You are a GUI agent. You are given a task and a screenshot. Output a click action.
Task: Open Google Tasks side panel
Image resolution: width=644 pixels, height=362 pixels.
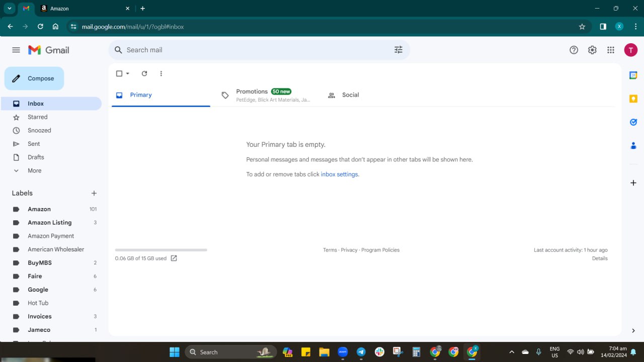coord(633,122)
